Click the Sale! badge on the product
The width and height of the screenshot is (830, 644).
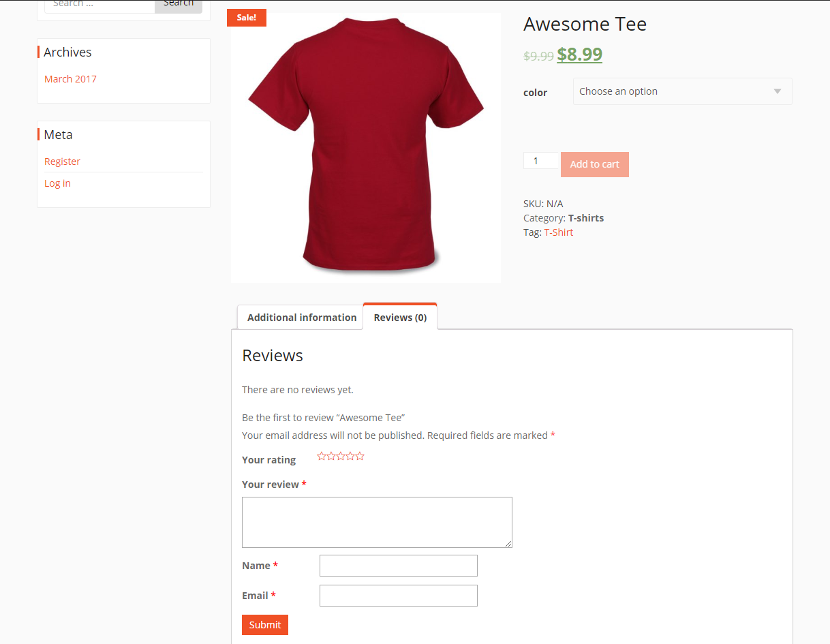[247, 18]
